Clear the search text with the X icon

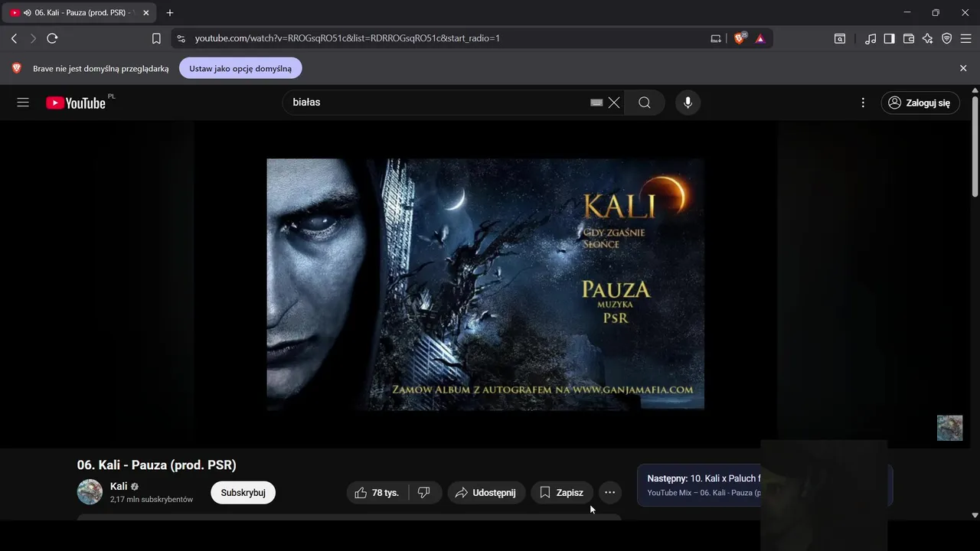tap(614, 103)
